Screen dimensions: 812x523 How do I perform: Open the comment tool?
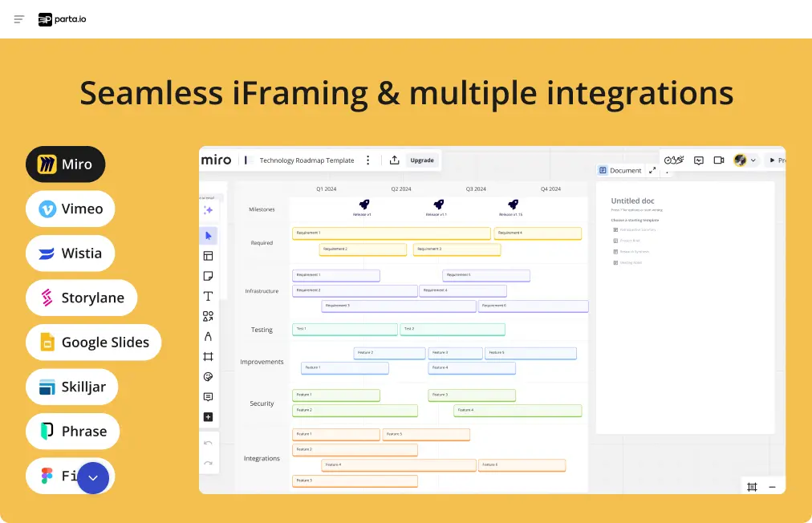click(208, 397)
